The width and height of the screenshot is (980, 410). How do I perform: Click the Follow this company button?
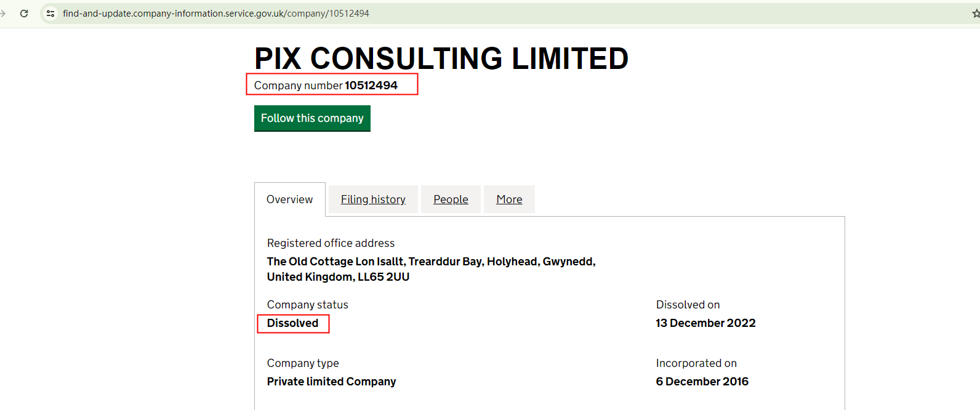pyautogui.click(x=312, y=118)
